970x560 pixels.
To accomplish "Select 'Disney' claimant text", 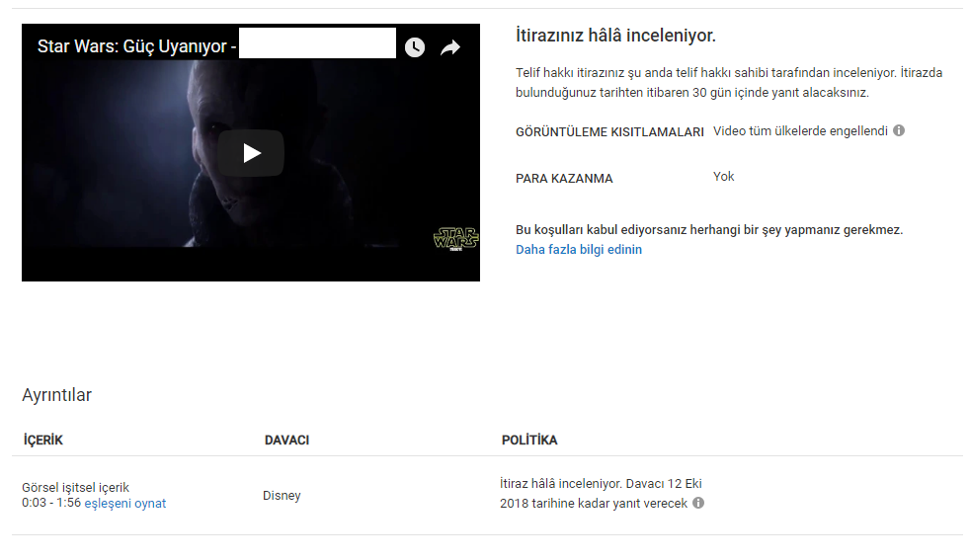I will 282,495.
